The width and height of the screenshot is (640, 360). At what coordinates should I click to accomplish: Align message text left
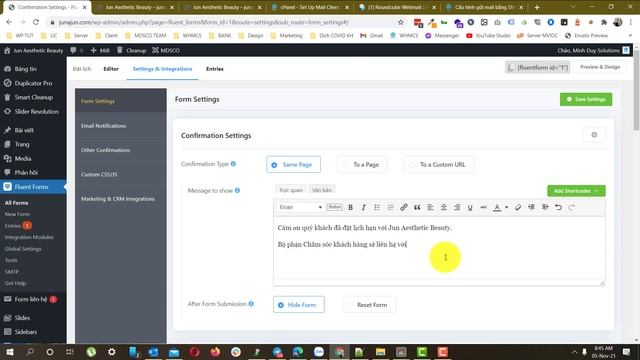click(x=430, y=207)
